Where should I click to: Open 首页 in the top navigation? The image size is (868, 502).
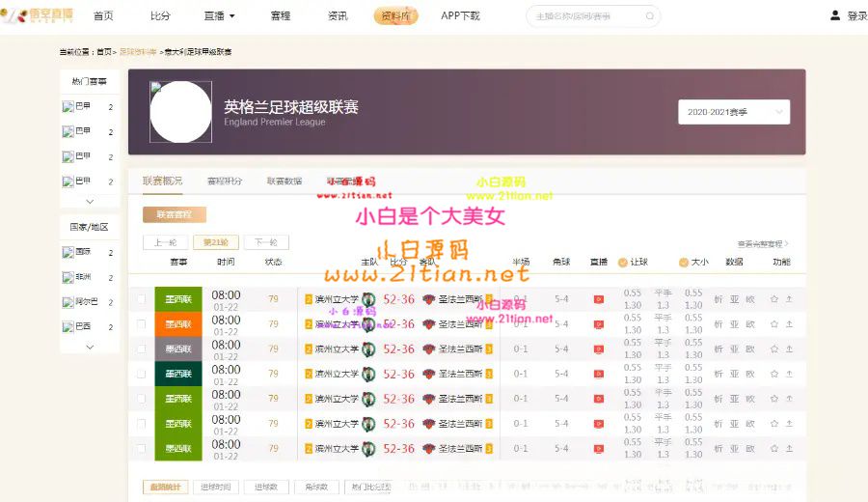[x=103, y=16]
